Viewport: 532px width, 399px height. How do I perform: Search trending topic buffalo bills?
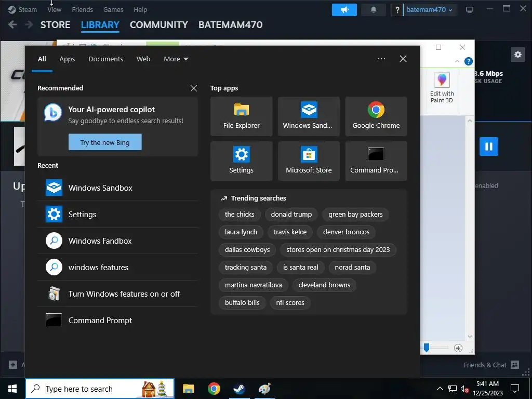click(x=242, y=303)
